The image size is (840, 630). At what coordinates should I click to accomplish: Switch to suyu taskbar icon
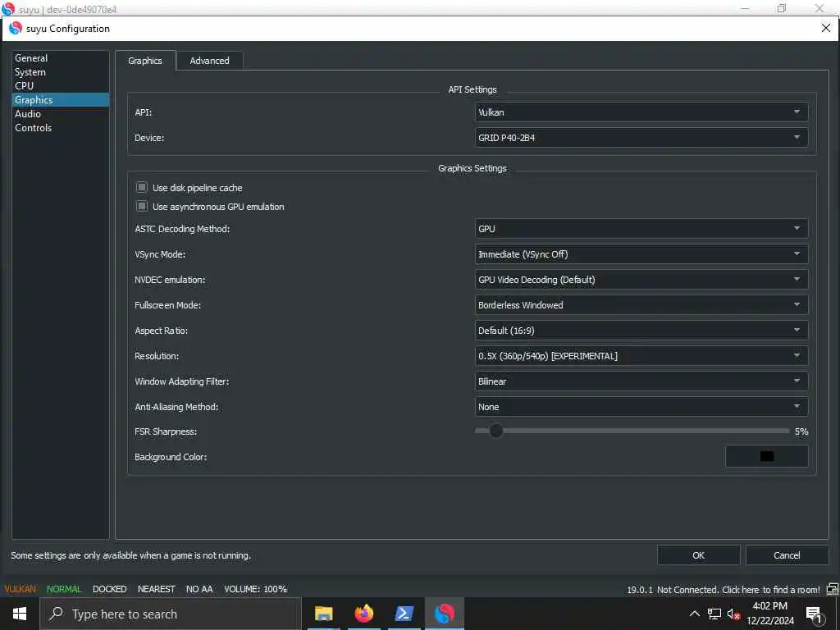tap(444, 614)
